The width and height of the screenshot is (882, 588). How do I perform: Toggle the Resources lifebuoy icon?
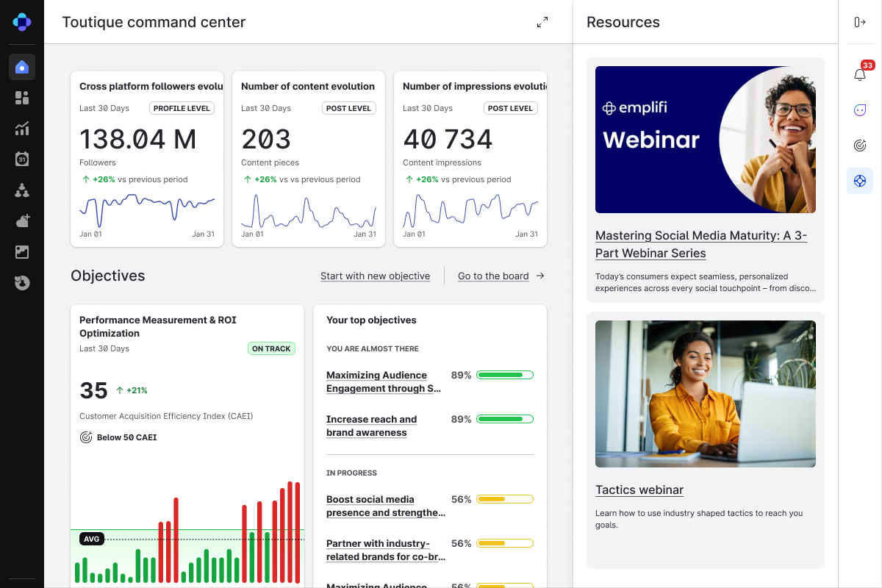point(860,181)
